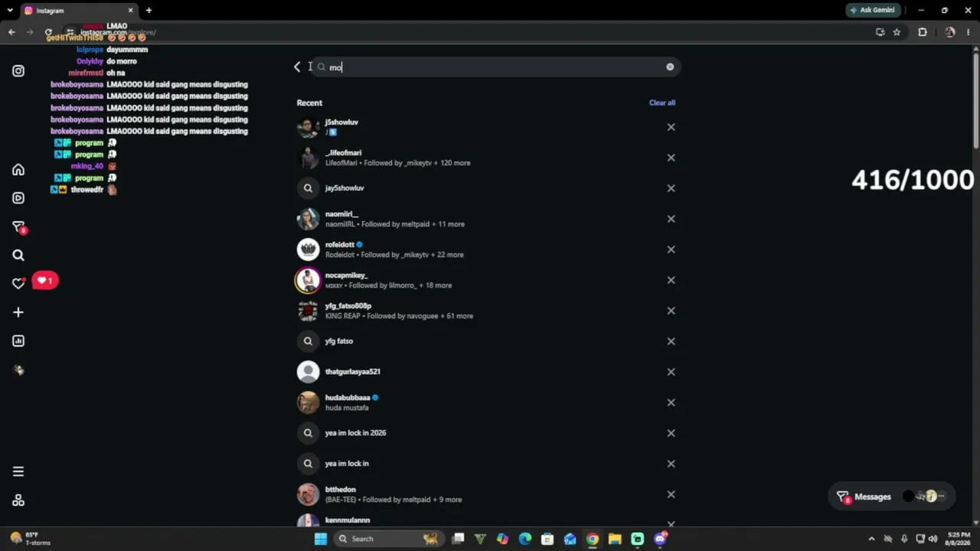This screenshot has height=551, width=980.
Task: Open Reels from the sidebar
Action: point(18,198)
